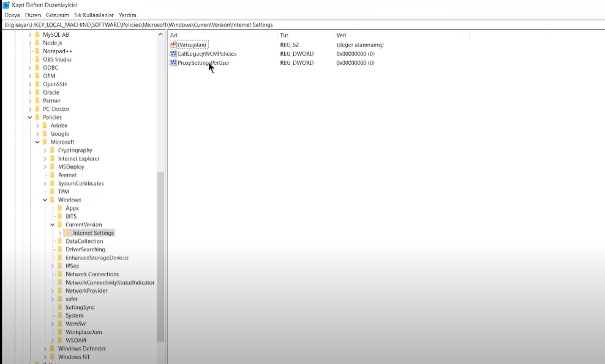Viewport: 605px width, 364px height.
Task: Click the Windows Defender folder icon
Action: tap(53, 349)
